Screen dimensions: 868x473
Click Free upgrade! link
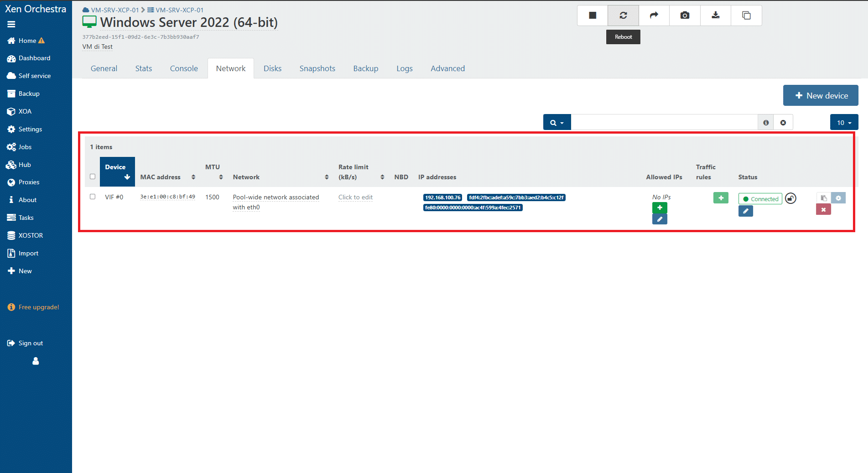coord(33,307)
